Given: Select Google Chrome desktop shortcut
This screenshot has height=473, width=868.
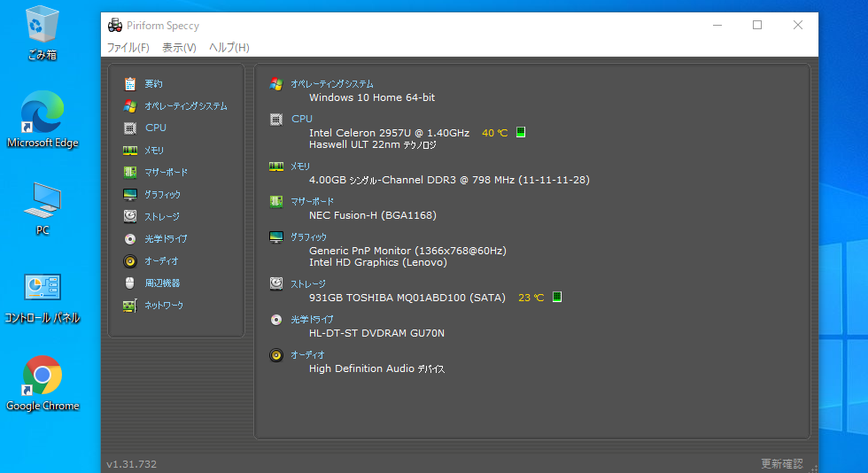Looking at the screenshot, I should click(43, 384).
